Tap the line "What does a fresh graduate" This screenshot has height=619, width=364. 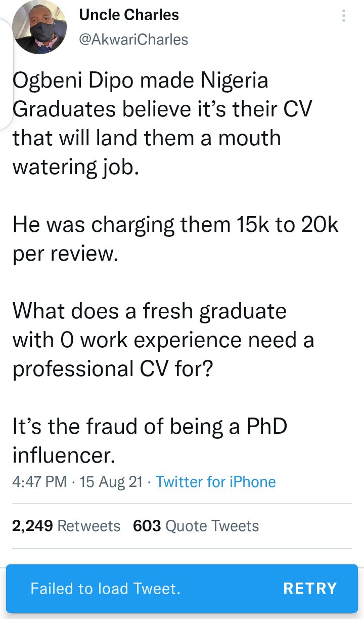coord(149,311)
